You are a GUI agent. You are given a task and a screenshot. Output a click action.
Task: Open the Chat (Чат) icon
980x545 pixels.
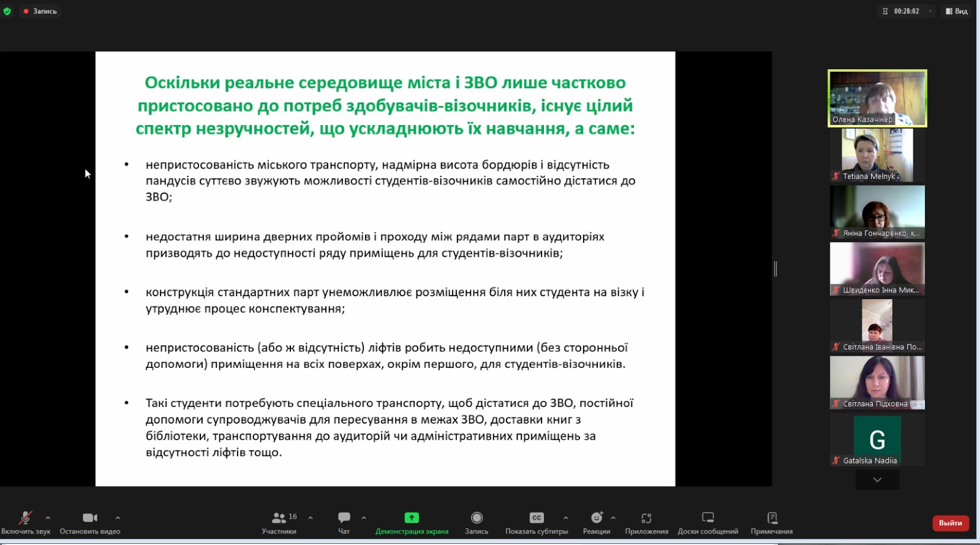point(344,518)
